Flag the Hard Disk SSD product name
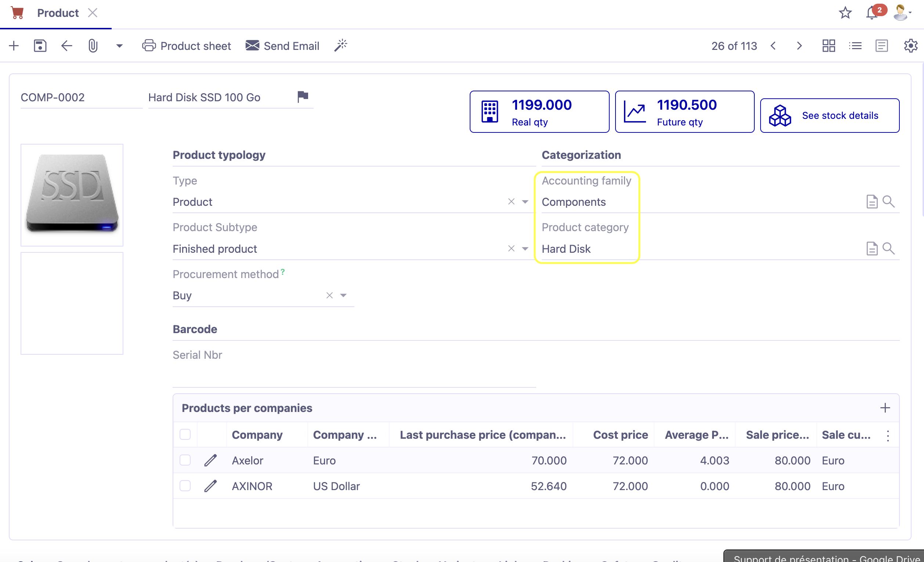Screen dimensions: 924x562 click(302, 97)
